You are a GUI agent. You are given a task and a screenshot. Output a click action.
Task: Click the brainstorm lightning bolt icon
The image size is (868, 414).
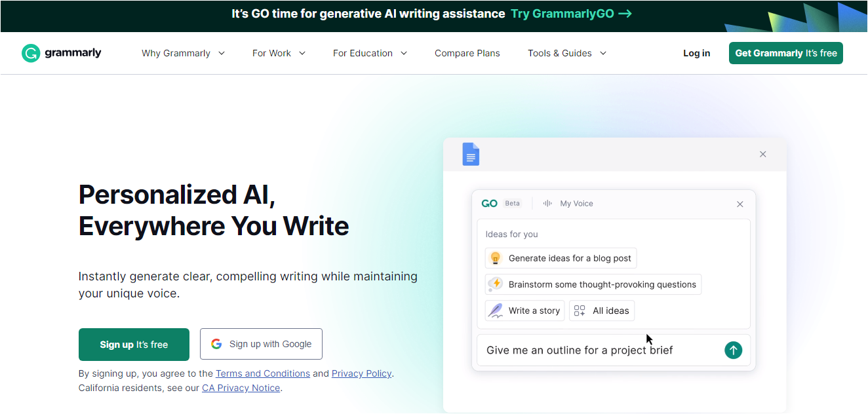[x=496, y=284]
